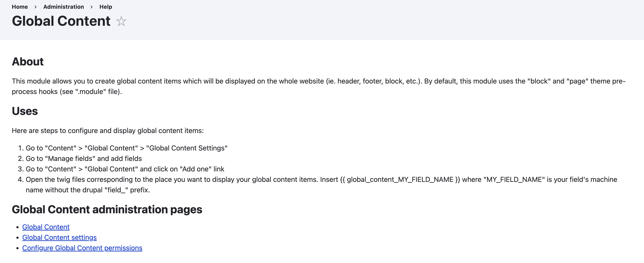The width and height of the screenshot is (644, 263).
Task: Open the Global Content administration link
Action: [x=46, y=227]
